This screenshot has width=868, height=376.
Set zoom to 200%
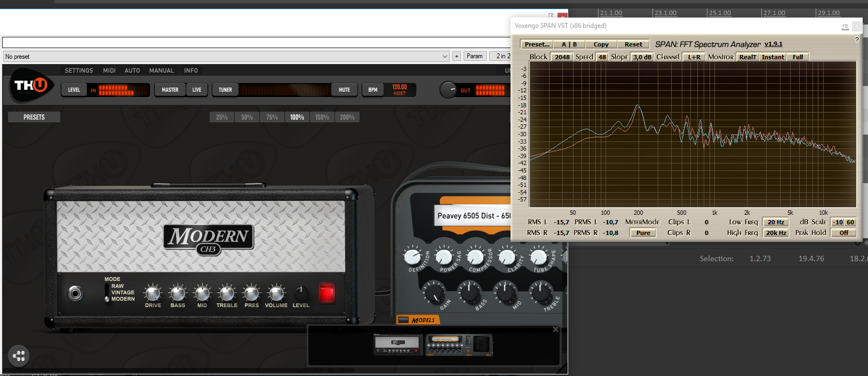tap(347, 117)
